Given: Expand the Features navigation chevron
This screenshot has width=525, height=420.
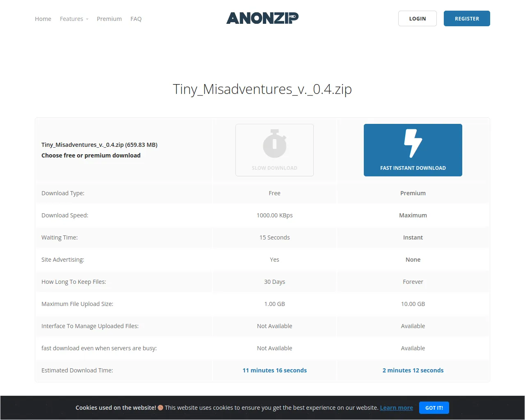Looking at the screenshot, I should coord(87,19).
